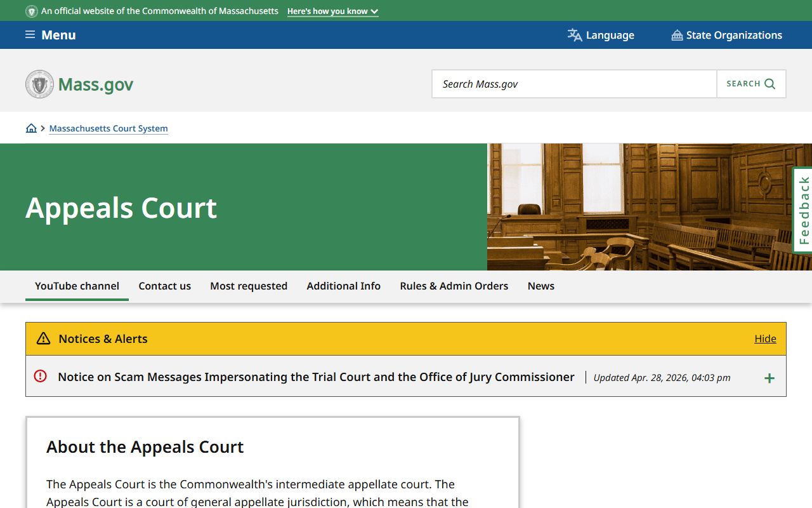Open the YouTube channel tab
This screenshot has height=508, width=812.
[x=77, y=286]
